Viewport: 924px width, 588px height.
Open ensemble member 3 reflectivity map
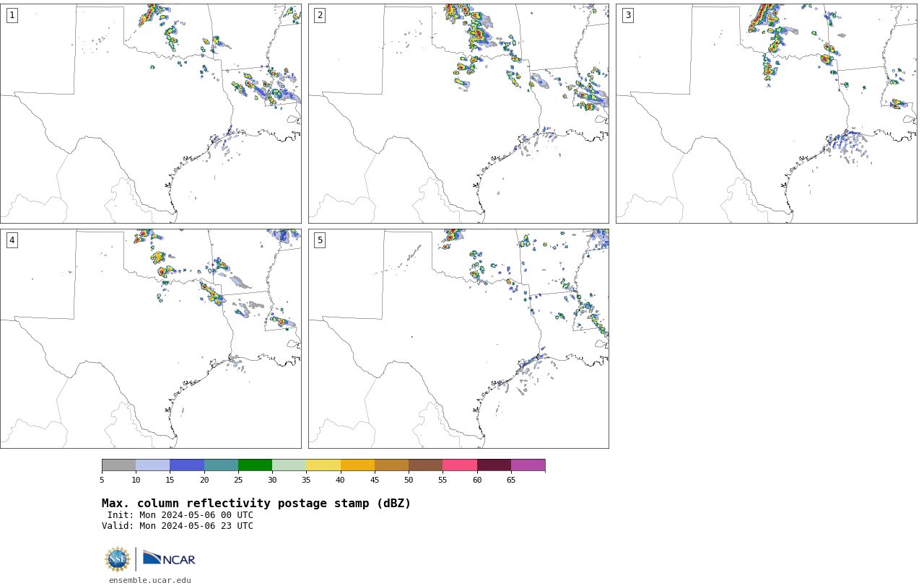767,113
